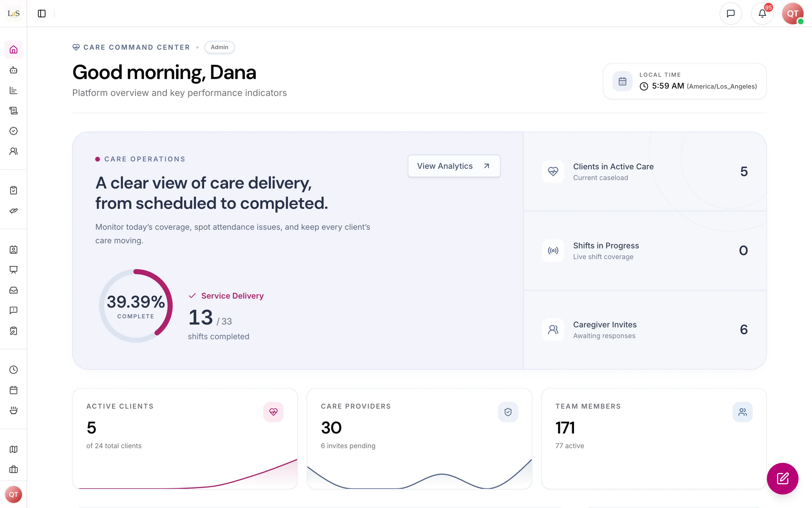Screen dimensions: 812x508
Task: Select the clipboard with pen icon in the sidebar
Action: click(14, 331)
